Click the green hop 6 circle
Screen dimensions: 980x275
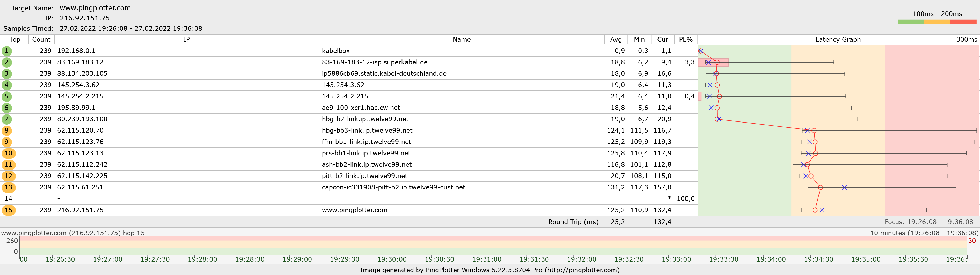pos(6,108)
